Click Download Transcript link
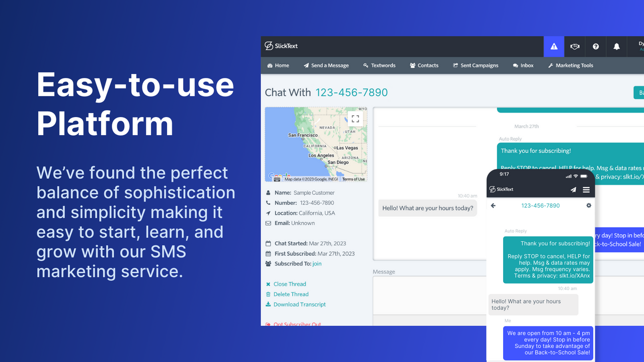 pyautogui.click(x=299, y=304)
